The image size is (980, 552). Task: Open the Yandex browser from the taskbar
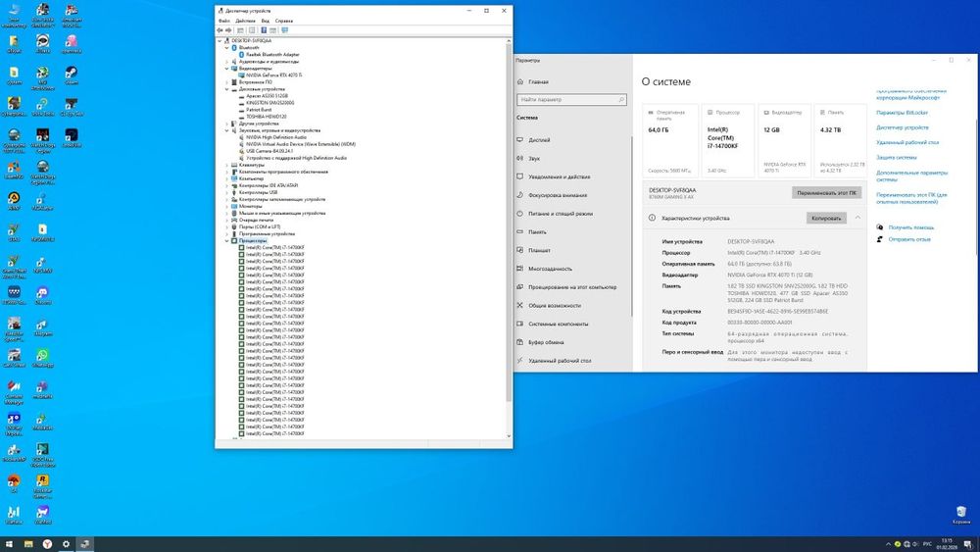[x=45, y=543]
